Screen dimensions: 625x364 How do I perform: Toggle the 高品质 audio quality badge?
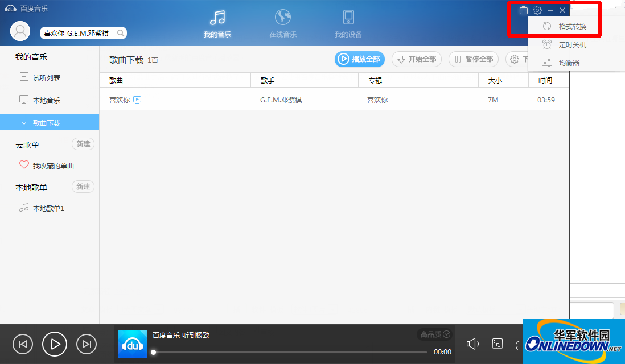tap(433, 334)
